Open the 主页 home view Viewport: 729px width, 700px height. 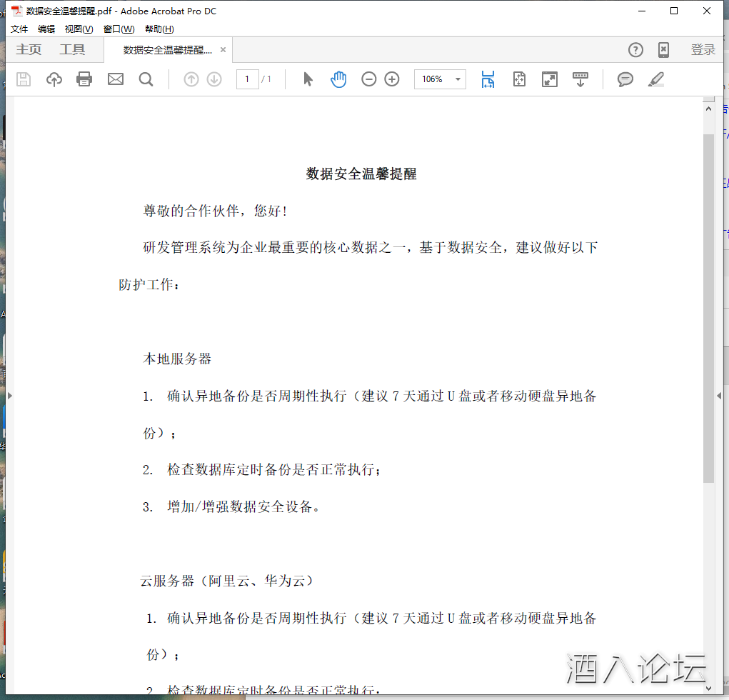tap(29, 49)
